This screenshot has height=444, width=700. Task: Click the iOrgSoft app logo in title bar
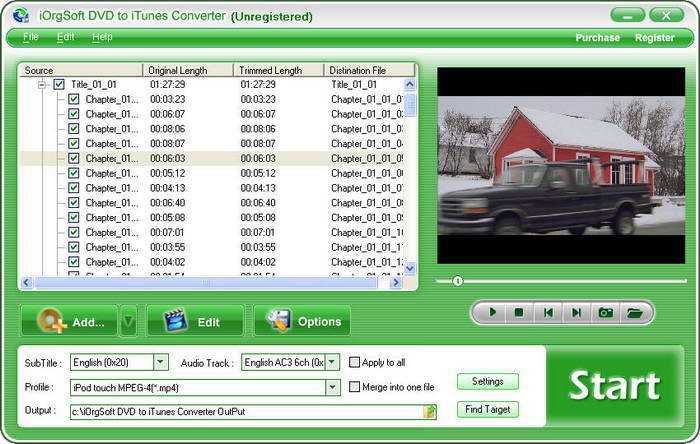click(21, 16)
